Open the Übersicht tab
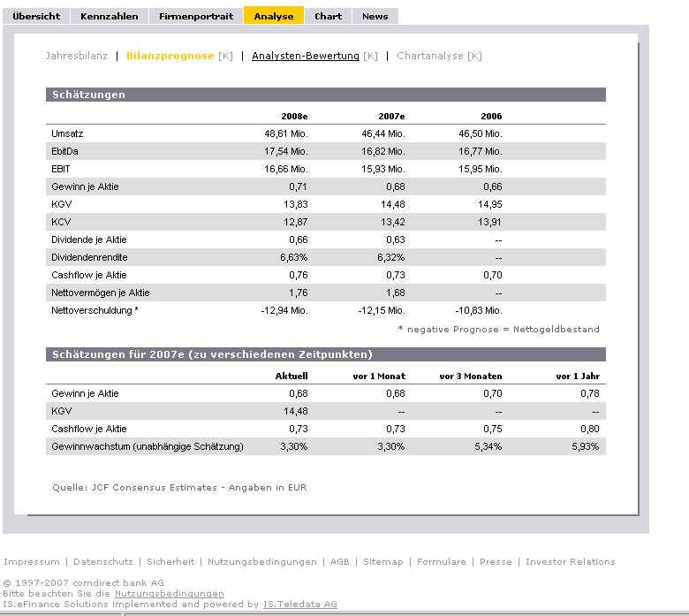 pos(36,16)
